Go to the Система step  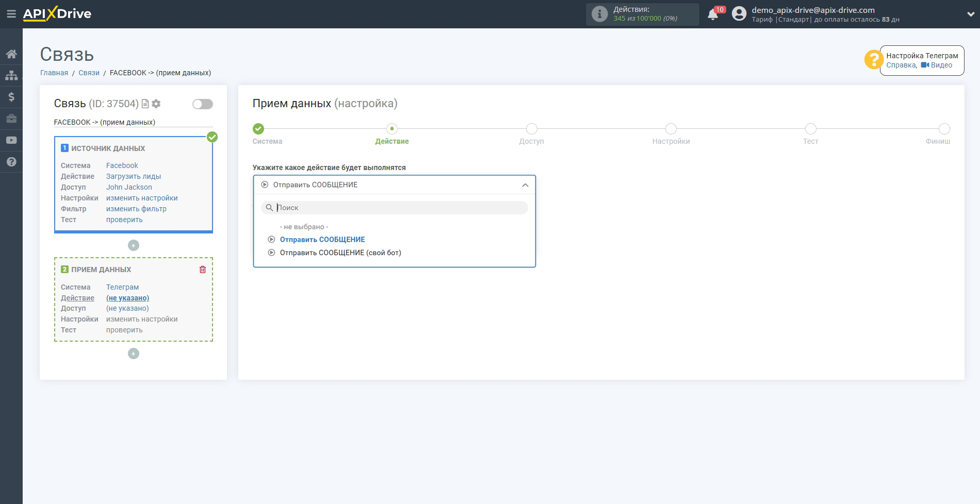[258, 129]
